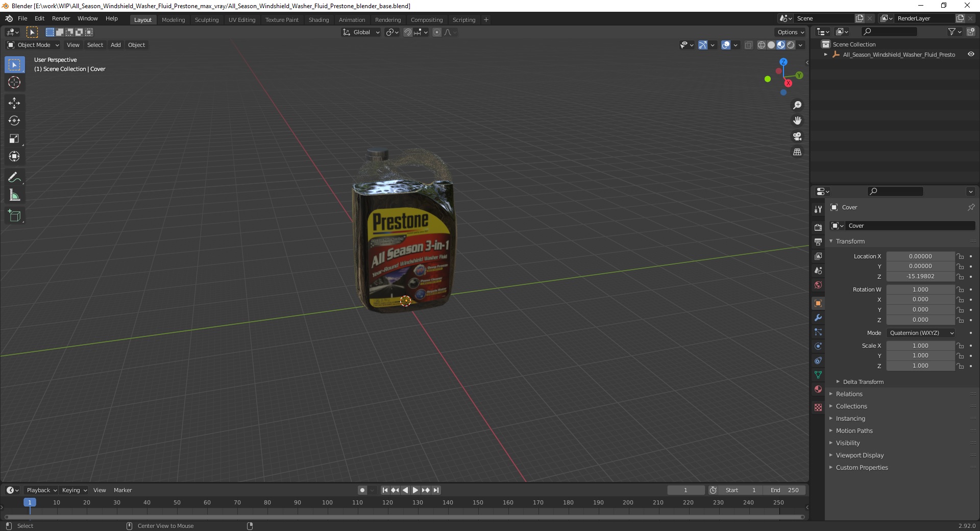Activate the Rotate tool
The width and height of the screenshot is (980, 531).
click(14, 121)
